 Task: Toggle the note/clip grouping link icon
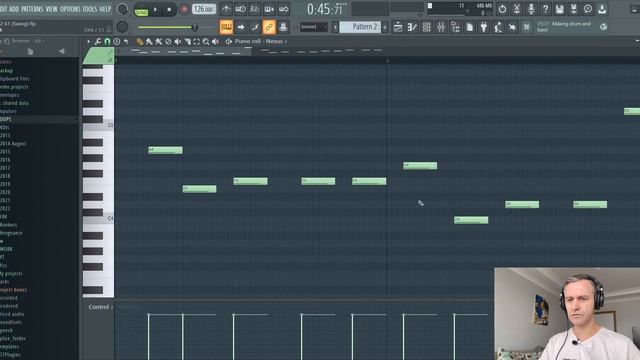tap(269, 27)
